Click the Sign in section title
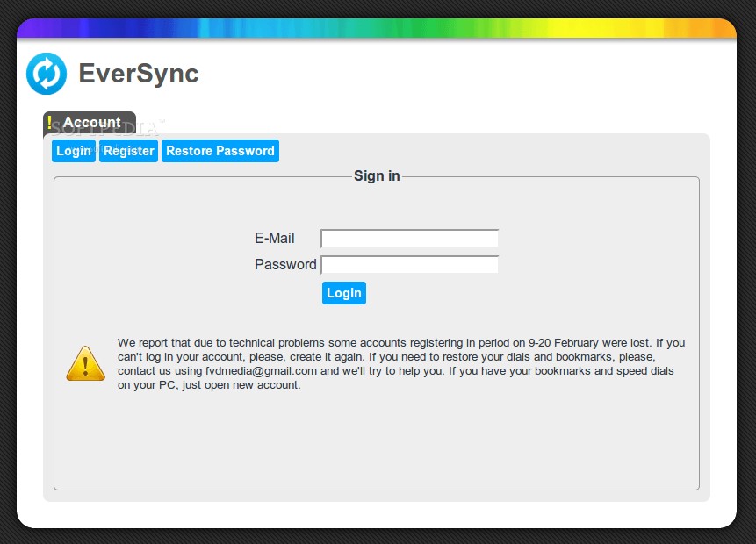Screen dimensions: 756x544 click(377, 175)
